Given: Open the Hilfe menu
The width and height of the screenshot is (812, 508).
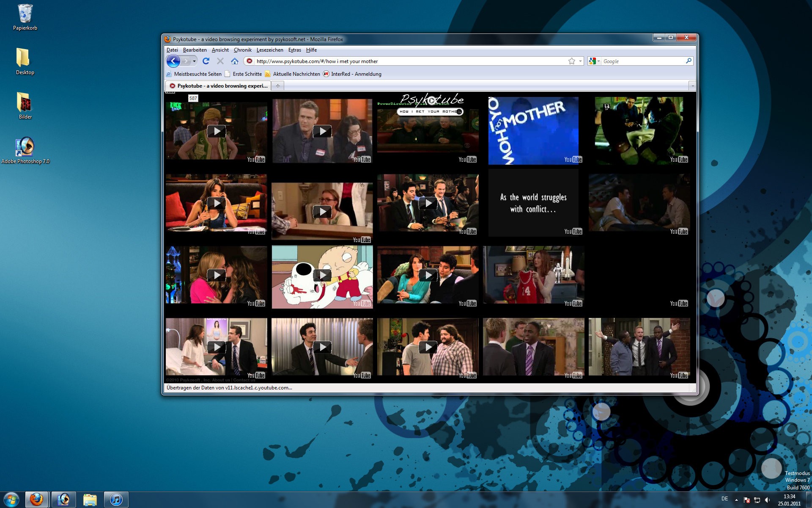Looking at the screenshot, I should tap(311, 50).
